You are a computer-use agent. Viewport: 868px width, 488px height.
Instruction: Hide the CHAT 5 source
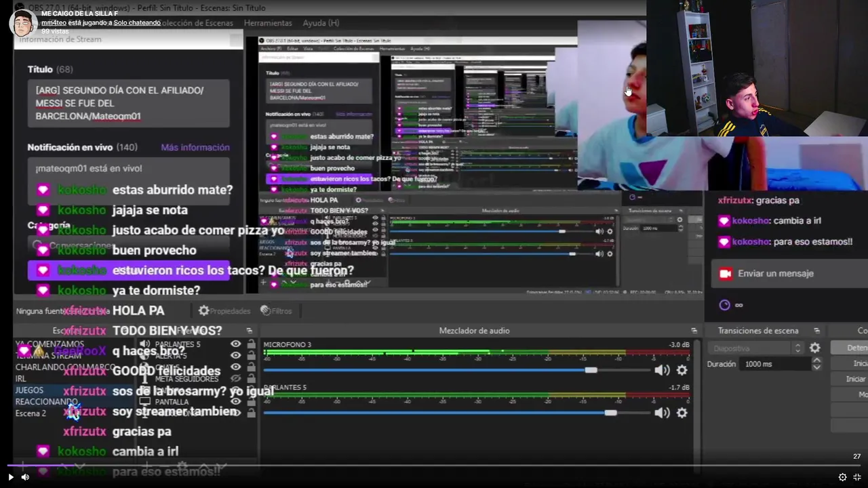(235, 367)
